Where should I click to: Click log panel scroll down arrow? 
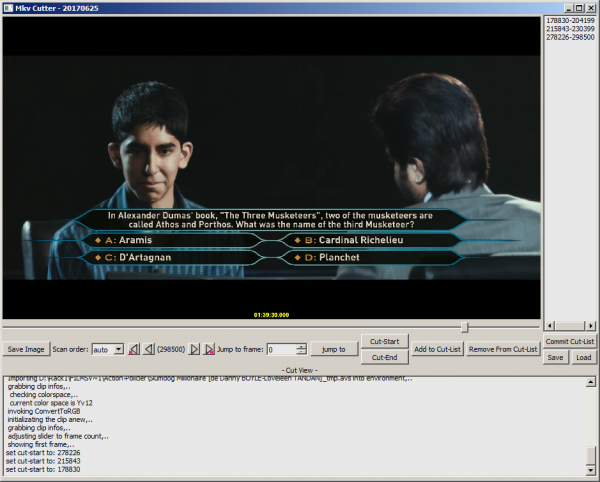[591, 470]
